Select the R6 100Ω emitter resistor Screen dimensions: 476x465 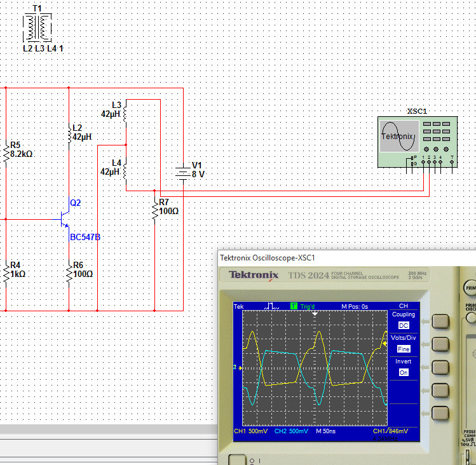(69, 272)
